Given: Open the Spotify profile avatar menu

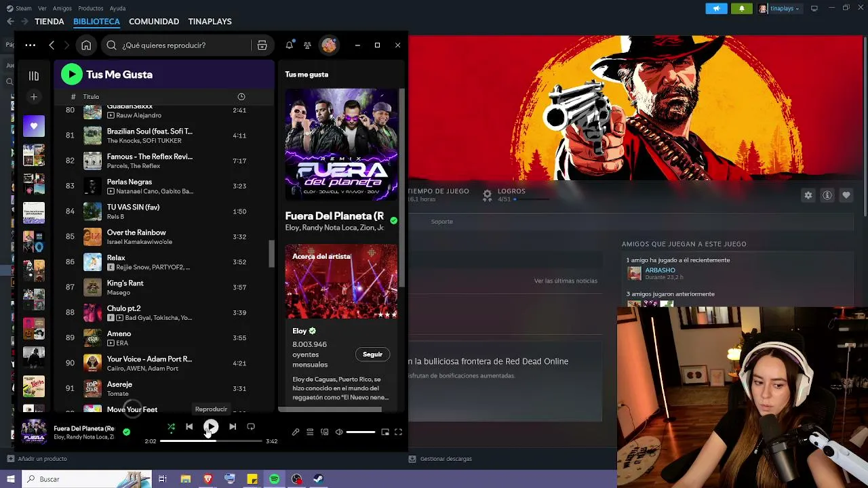Looking at the screenshot, I should (x=329, y=45).
